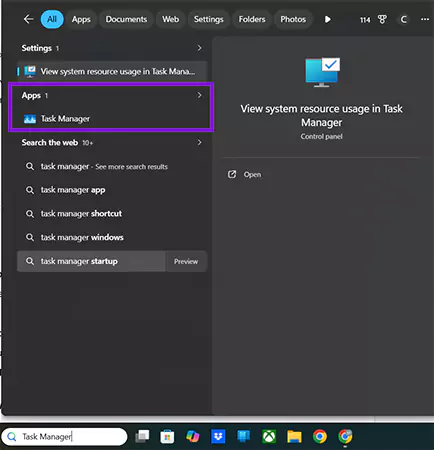Viewport: 434px width, 450px height.
Task: Switch to the Settings filter tab
Action: 209,19
